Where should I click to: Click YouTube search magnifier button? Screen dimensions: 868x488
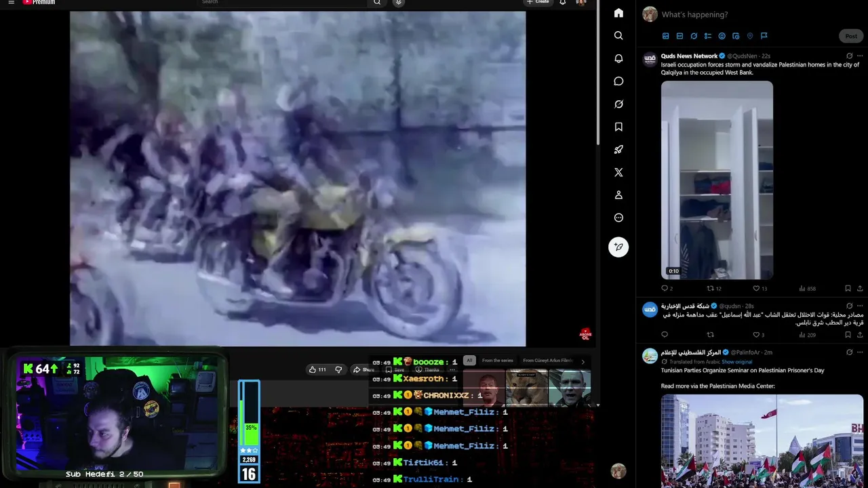[377, 2]
